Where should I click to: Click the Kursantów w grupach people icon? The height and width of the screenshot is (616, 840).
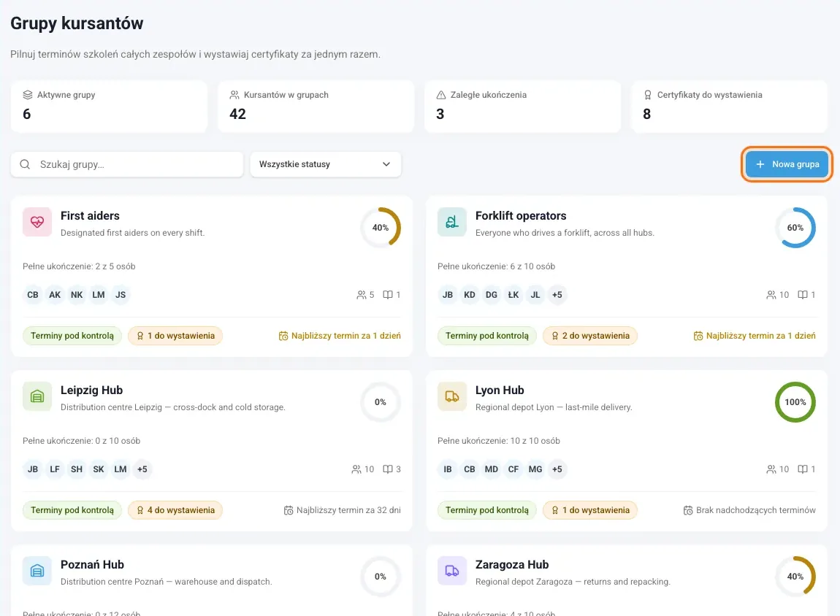click(234, 95)
